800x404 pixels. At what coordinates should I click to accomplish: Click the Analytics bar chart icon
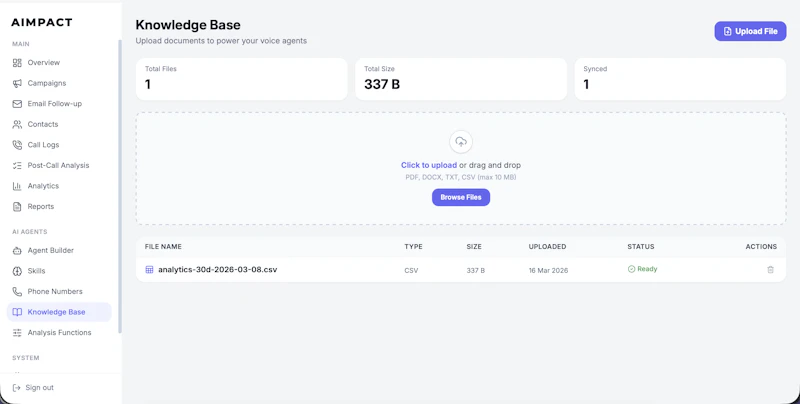click(x=17, y=186)
